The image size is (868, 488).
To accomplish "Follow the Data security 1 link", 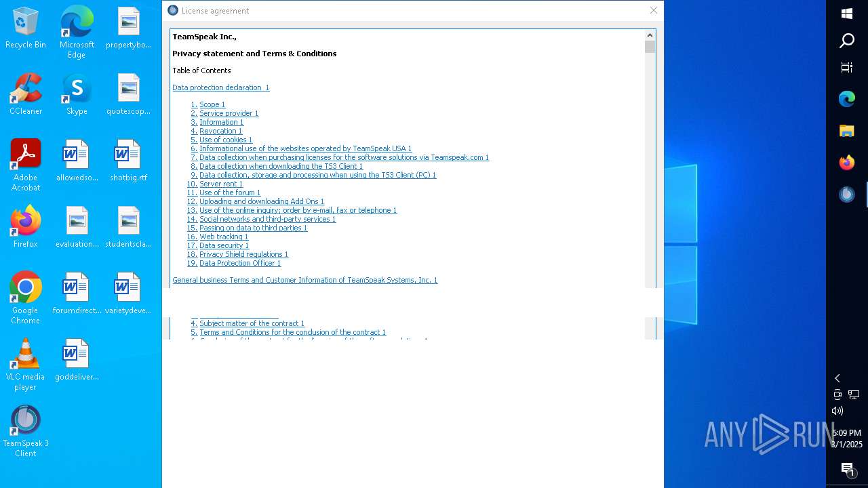I will point(224,245).
